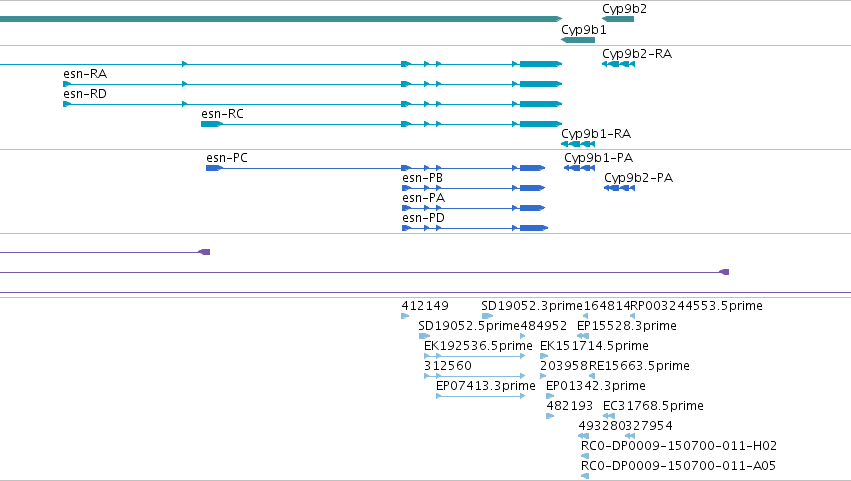Select the EC31768.5prime label
This screenshot has width=851, height=481.
click(x=653, y=406)
